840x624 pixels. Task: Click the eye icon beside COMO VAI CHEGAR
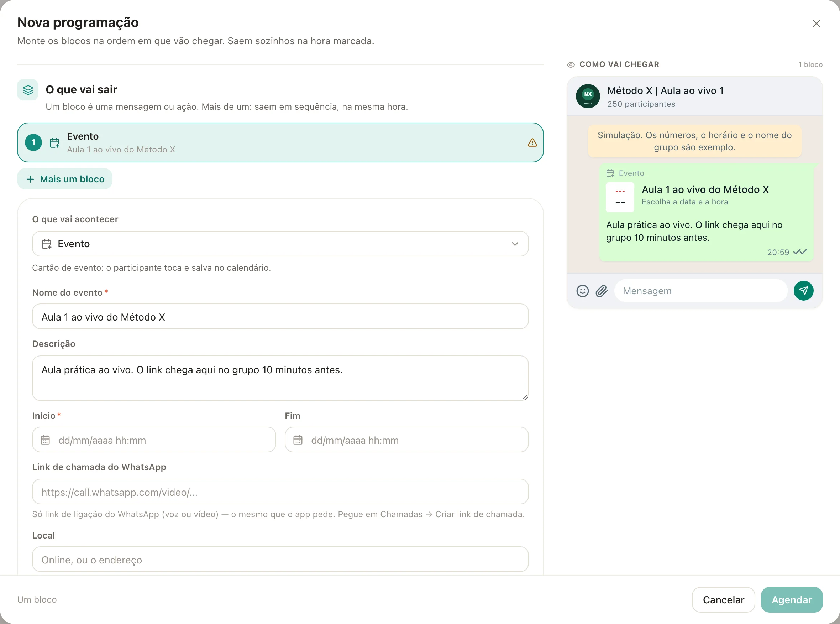click(571, 64)
